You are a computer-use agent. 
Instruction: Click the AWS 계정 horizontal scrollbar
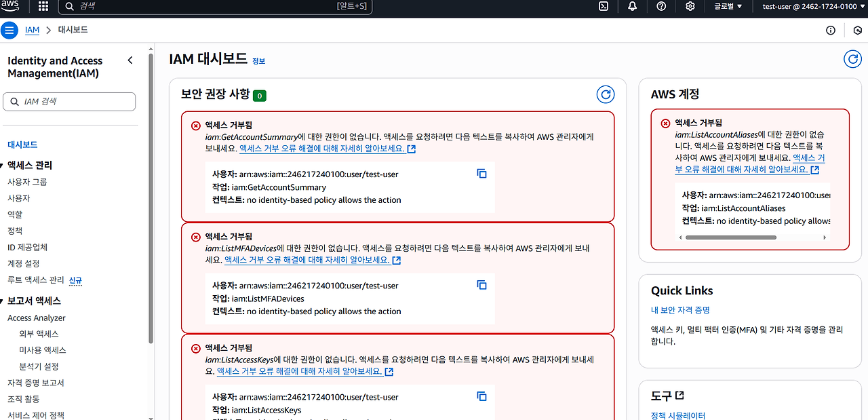coord(731,237)
